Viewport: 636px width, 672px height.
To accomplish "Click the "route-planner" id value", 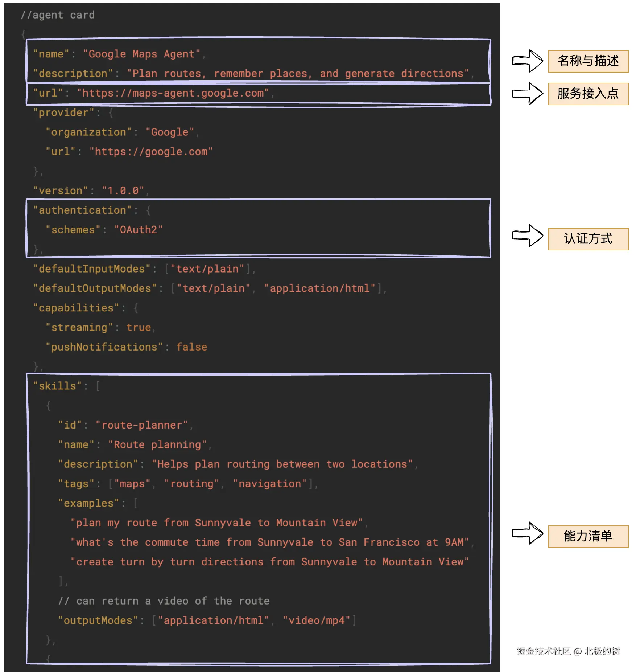I will click(x=142, y=425).
